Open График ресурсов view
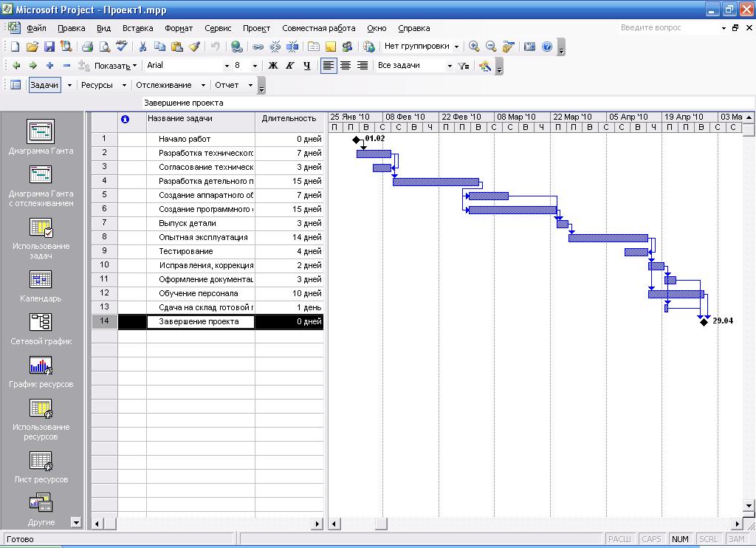 41,371
